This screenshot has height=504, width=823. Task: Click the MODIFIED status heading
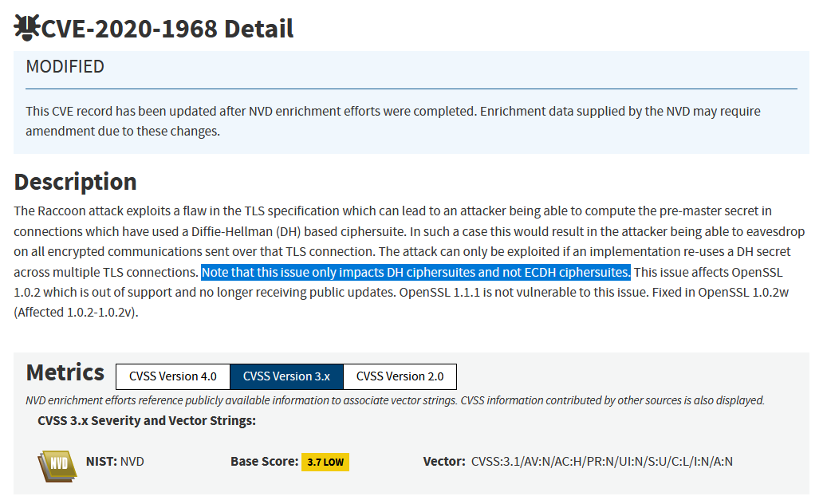click(x=65, y=67)
